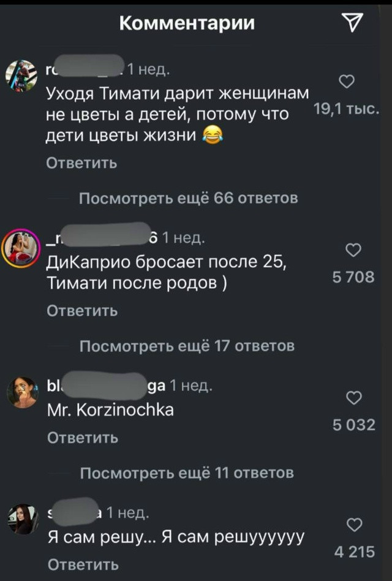Screen dimensions: 392x581
Task: Expand Посмотреть ещё 66 ответов
Action: click(x=189, y=198)
